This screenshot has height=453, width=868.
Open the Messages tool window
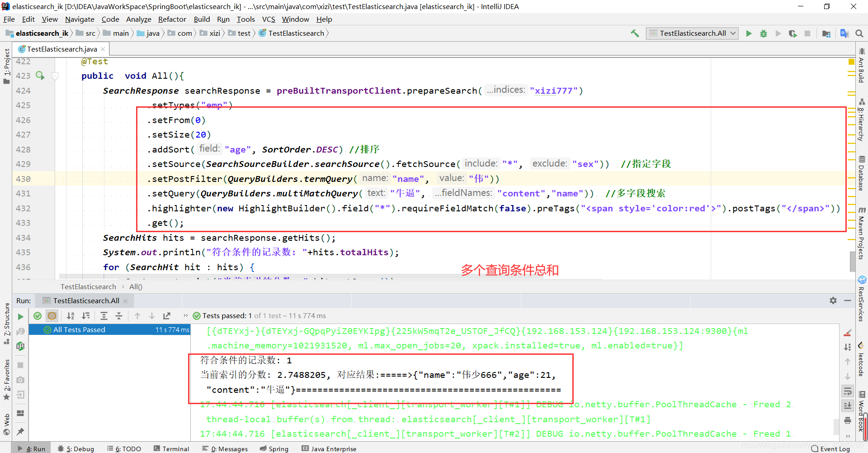point(225,448)
